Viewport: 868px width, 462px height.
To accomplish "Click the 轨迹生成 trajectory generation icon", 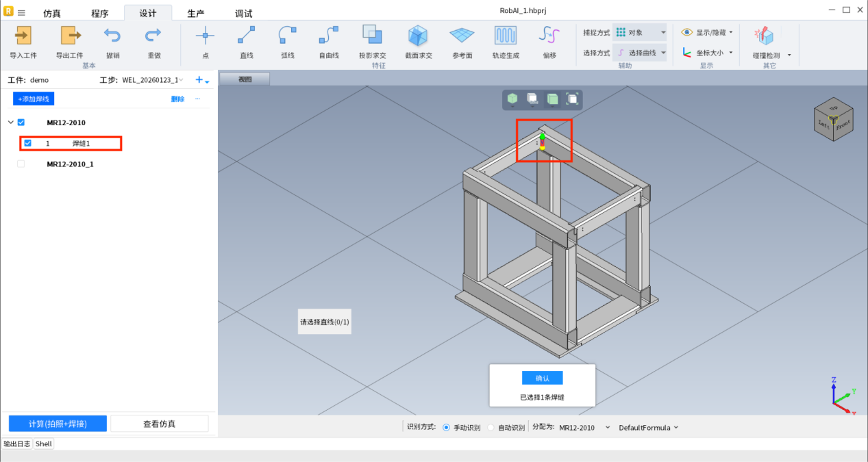I will pos(506,36).
